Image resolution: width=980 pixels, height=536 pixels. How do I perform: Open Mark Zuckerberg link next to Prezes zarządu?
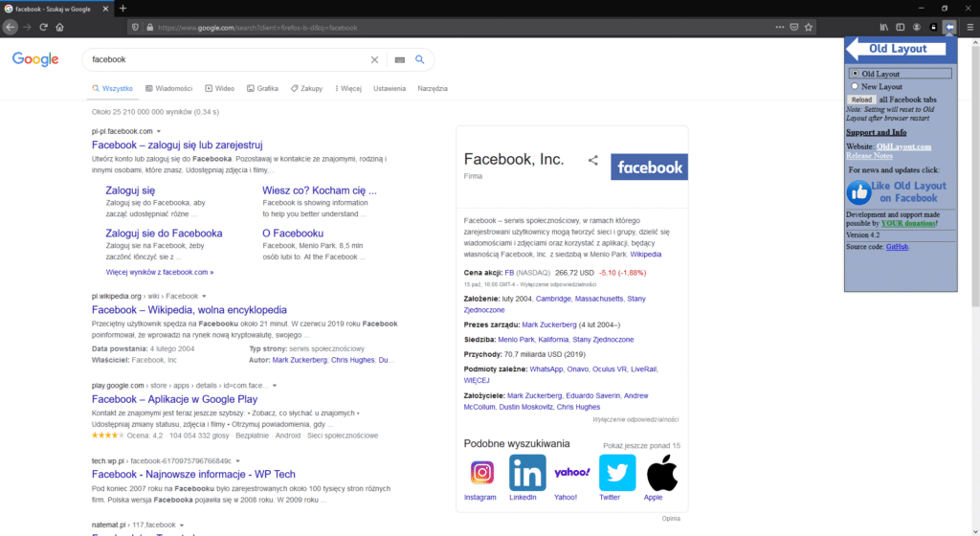point(548,324)
